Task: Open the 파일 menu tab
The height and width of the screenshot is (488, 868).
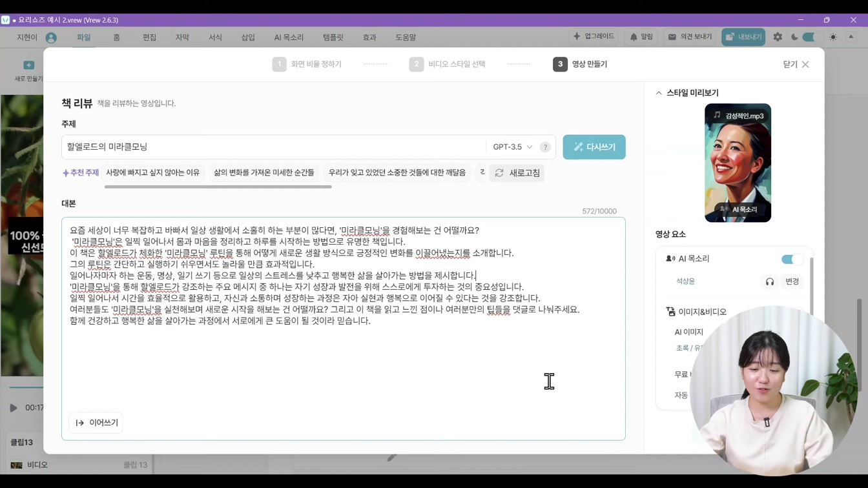Action: (84, 37)
